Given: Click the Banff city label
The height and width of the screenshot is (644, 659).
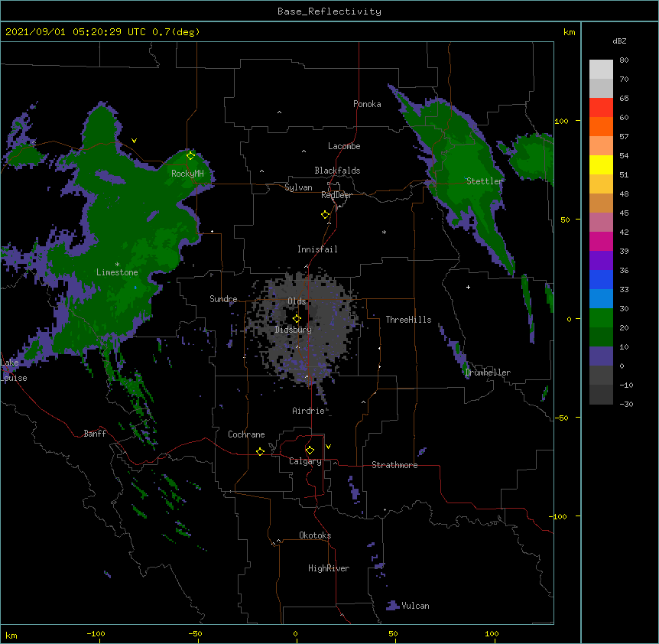Looking at the screenshot, I should [x=95, y=434].
